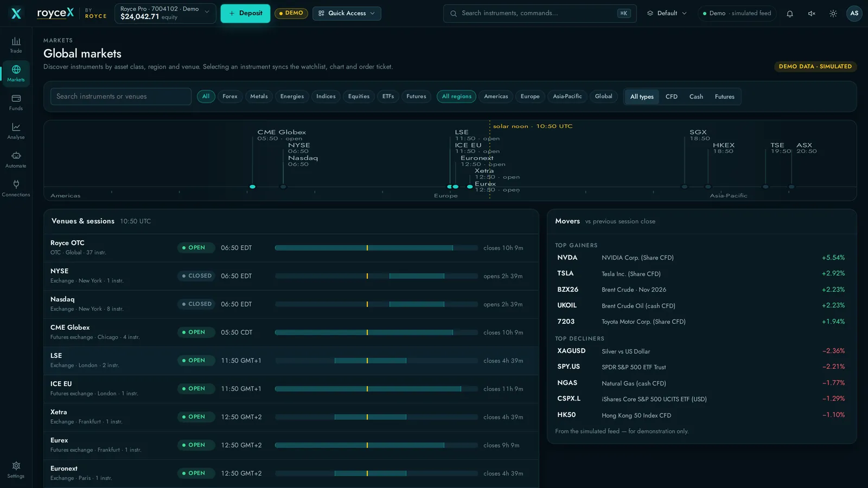Open the Funds sidebar icon
Screen dimensions: 868x488
click(x=16, y=102)
